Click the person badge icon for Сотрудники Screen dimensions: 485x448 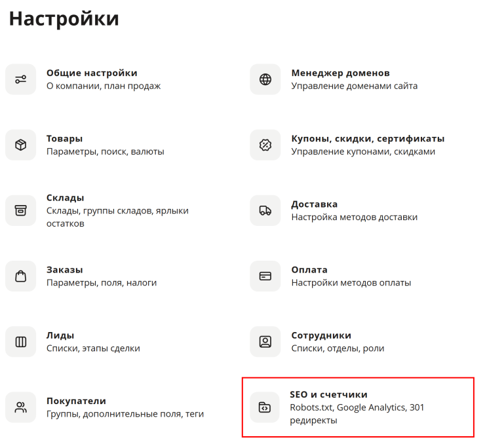(x=265, y=342)
